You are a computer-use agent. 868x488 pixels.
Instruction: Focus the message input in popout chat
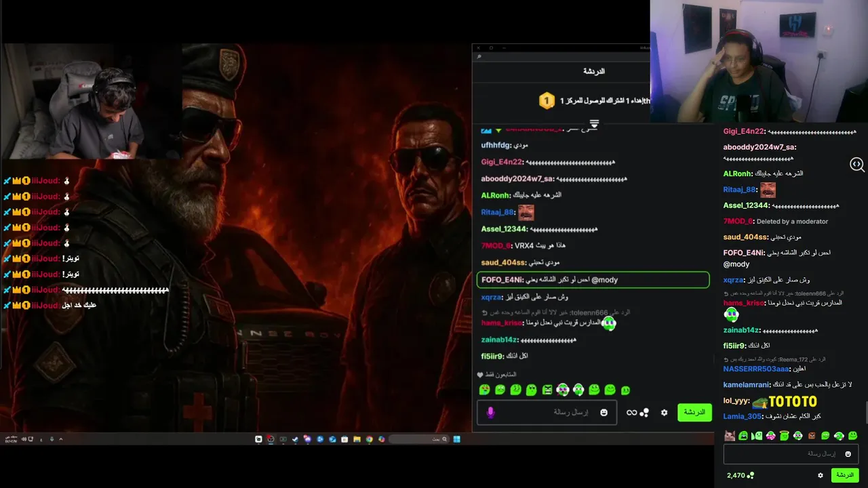[x=547, y=412]
